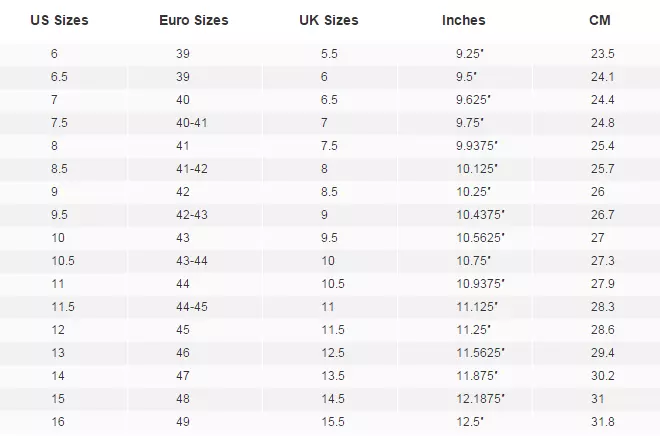Click the 11.125" inches value
660x436 pixels.
pos(476,307)
